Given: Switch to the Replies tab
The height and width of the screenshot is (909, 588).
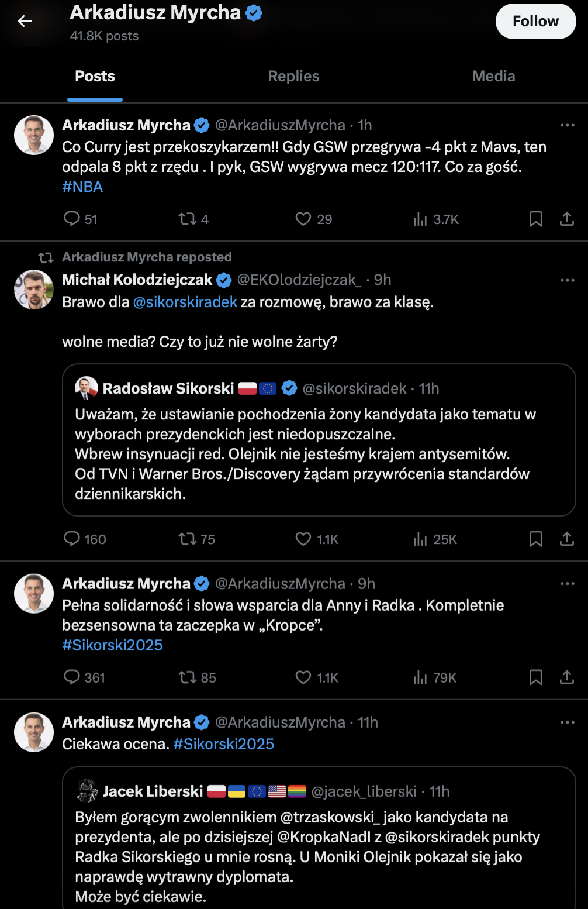Looking at the screenshot, I should (293, 75).
